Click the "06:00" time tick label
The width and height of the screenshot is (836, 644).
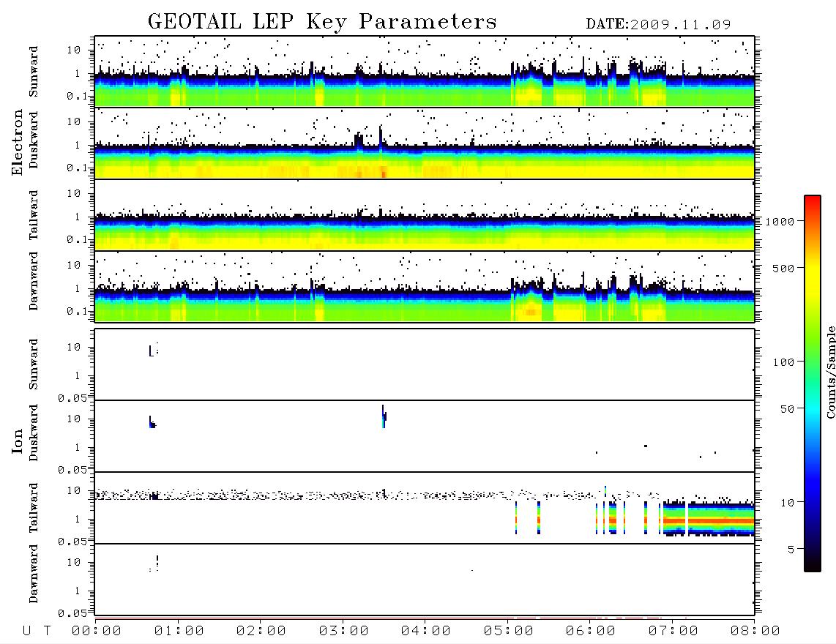591,632
